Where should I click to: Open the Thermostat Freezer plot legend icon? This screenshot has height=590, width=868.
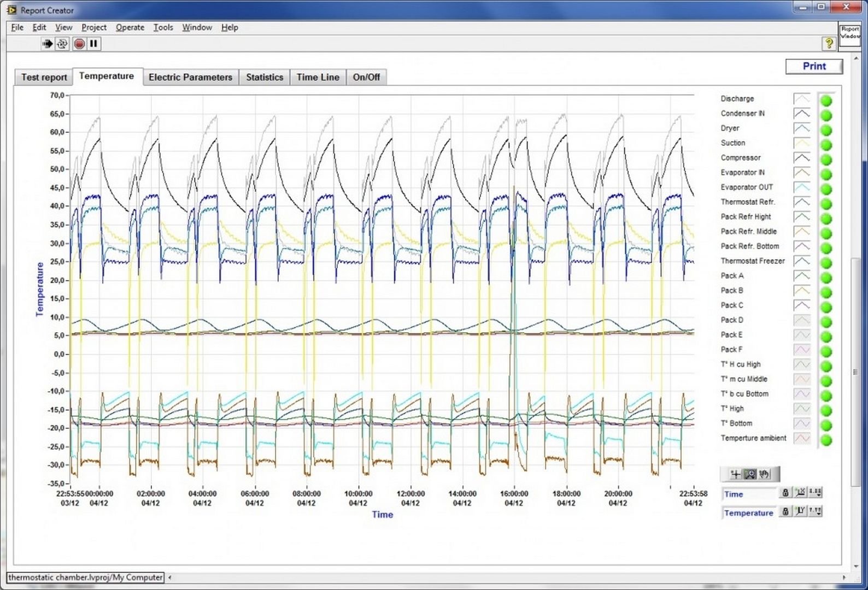click(802, 261)
